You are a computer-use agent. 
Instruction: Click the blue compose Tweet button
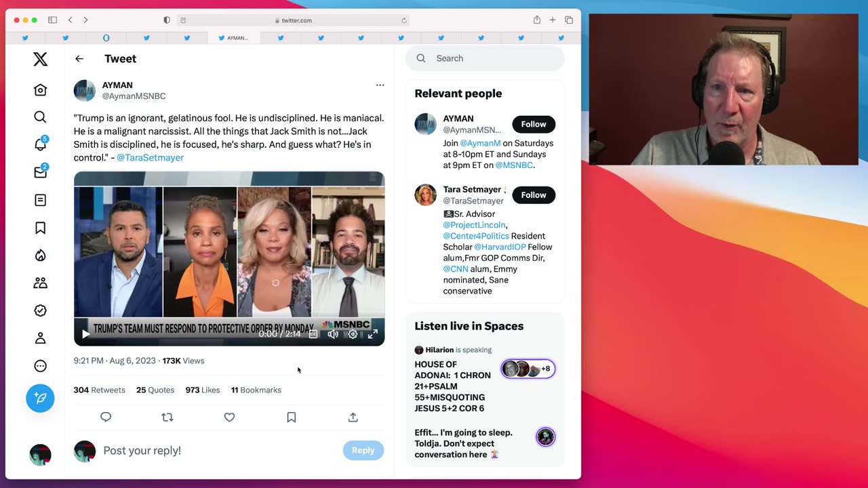point(40,398)
